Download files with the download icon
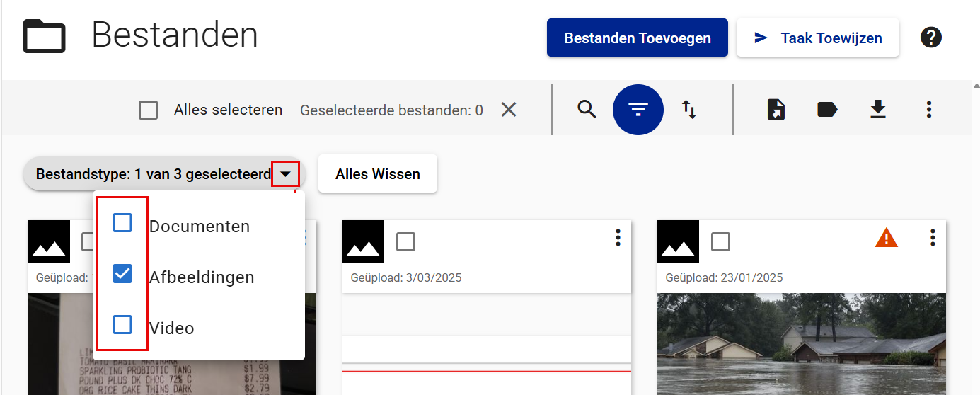 click(878, 110)
